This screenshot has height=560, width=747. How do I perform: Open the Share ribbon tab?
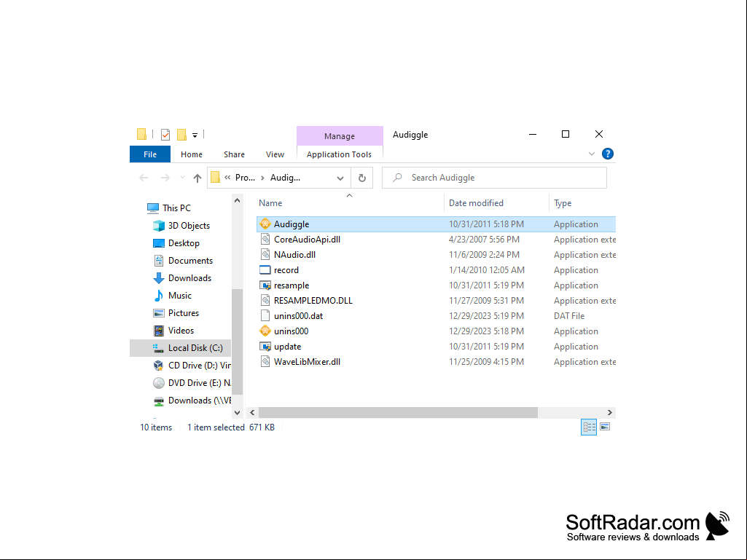234,154
